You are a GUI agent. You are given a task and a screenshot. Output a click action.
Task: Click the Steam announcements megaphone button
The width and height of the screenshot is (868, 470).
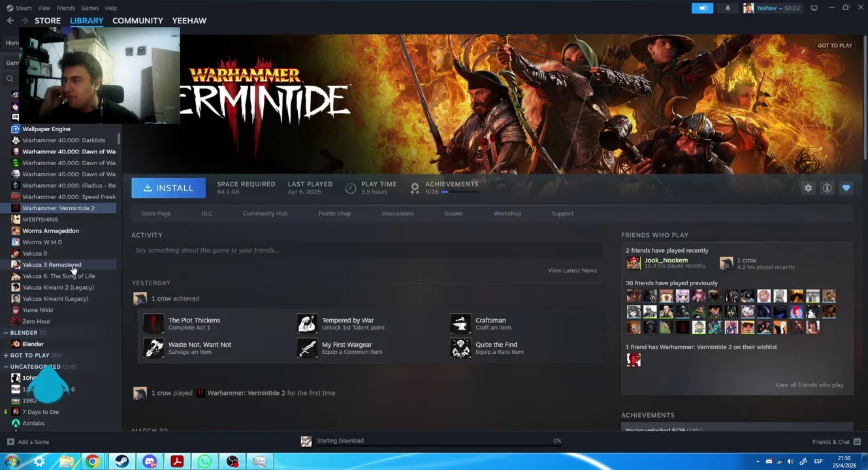[703, 8]
